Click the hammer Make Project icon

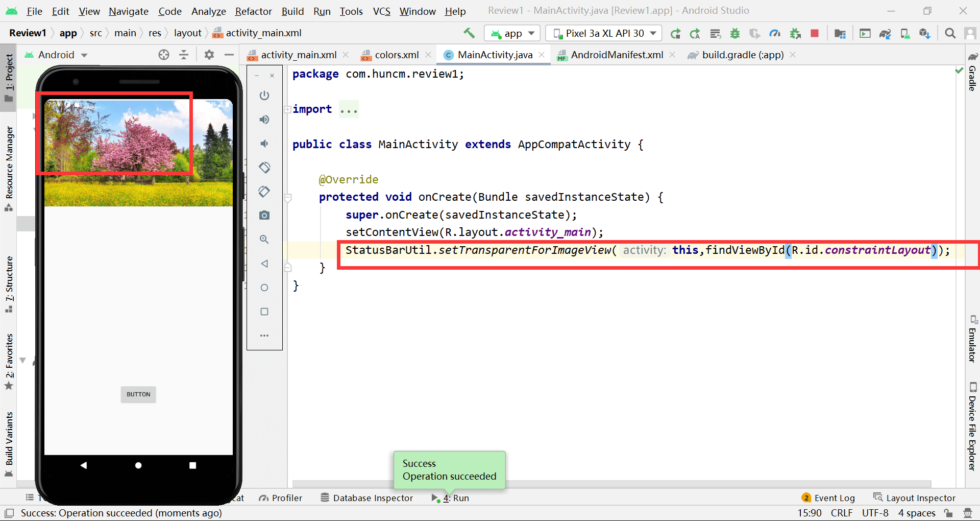469,33
